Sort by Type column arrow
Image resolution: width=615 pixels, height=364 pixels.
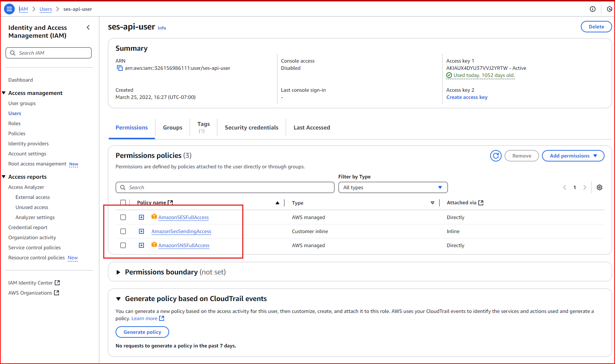pos(433,203)
